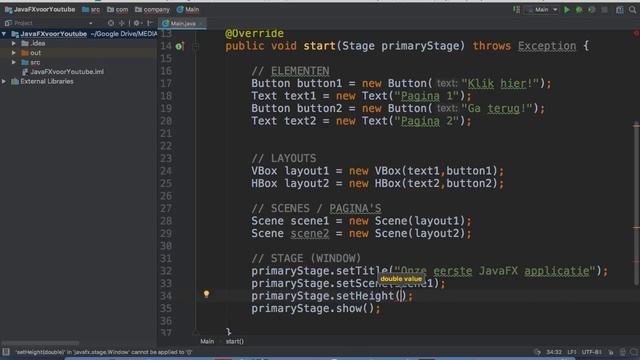
Task: Click the Exception class name on line 14
Action: coord(547,46)
